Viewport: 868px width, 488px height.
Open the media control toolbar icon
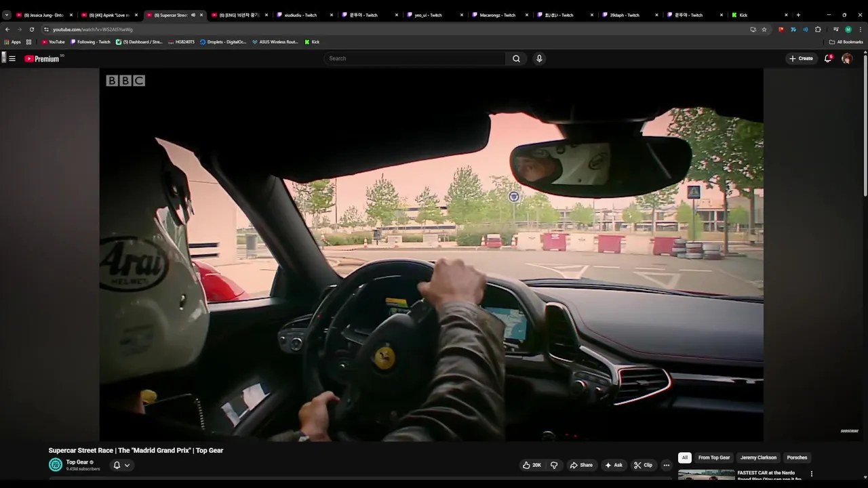coord(836,29)
